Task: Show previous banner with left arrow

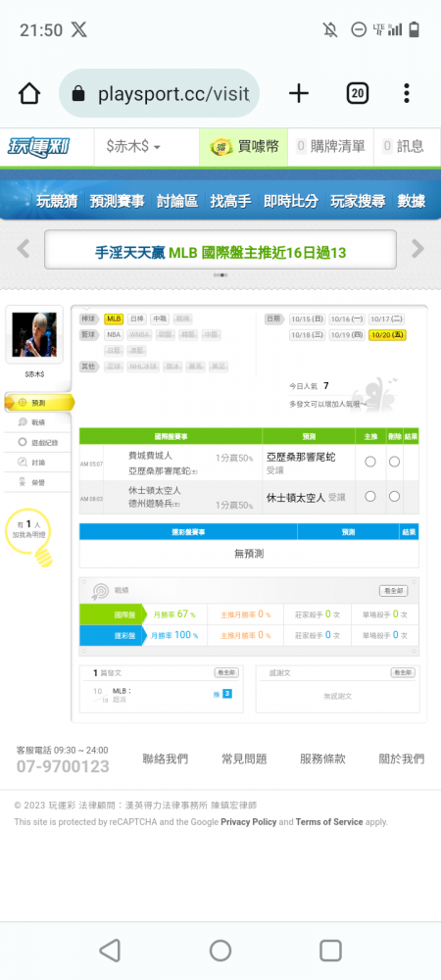Action: coord(24,249)
